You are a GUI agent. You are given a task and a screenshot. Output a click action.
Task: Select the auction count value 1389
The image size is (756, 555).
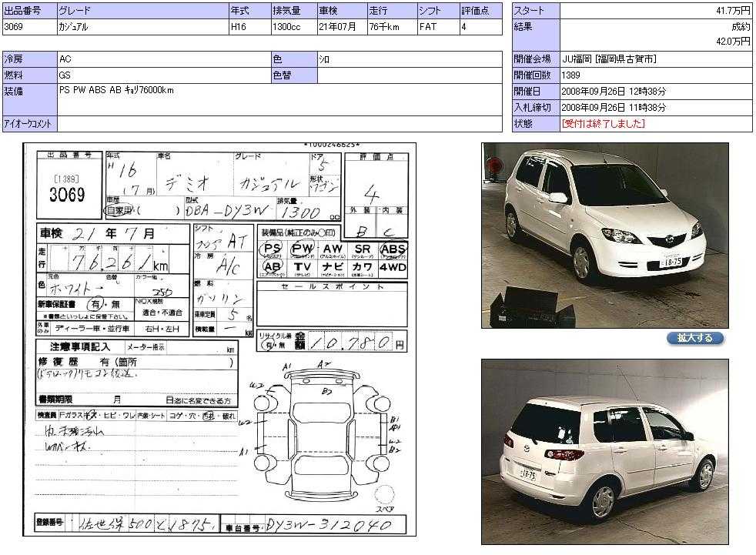(571, 75)
